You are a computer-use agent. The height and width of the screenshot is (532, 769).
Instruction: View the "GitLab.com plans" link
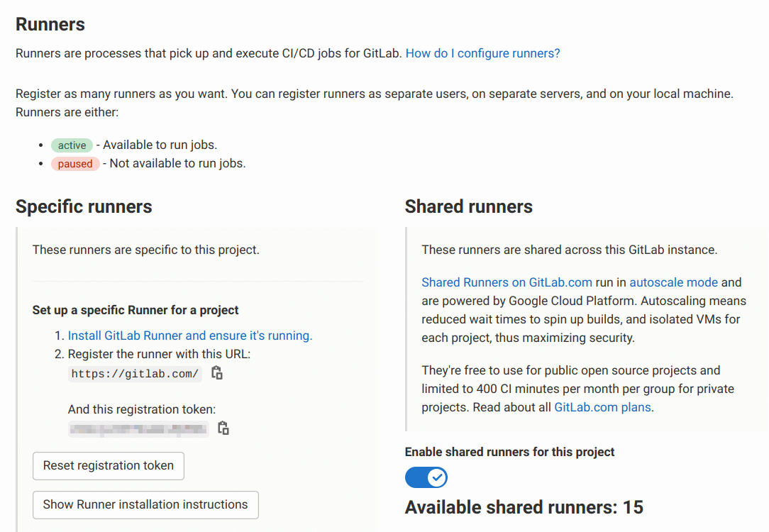tap(602, 407)
